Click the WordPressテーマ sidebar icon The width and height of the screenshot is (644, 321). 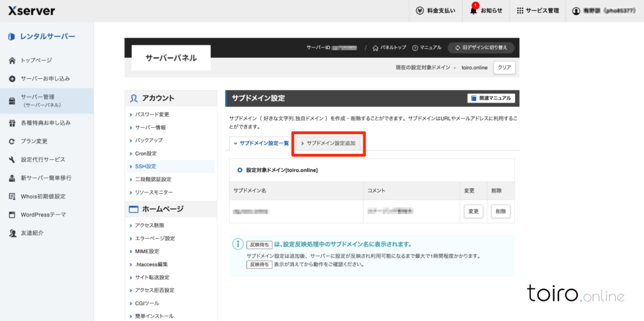click(x=12, y=215)
